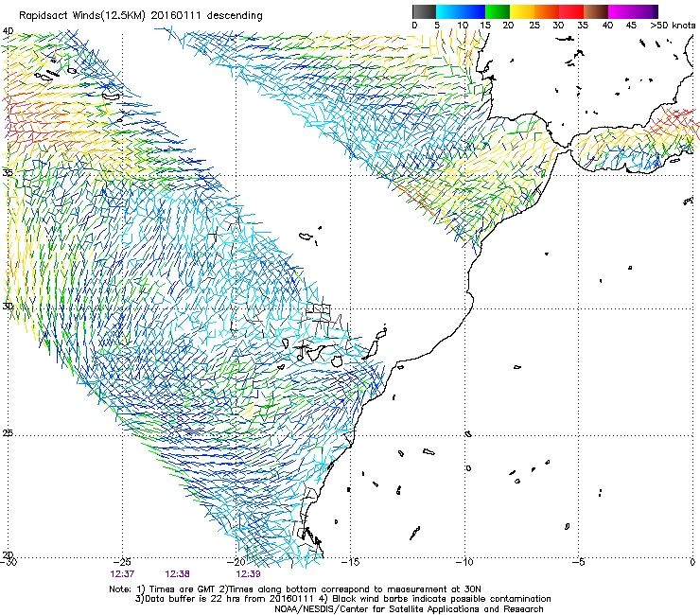The image size is (700, 615).
Task: Click legend tick label 10
Action: tap(463, 26)
